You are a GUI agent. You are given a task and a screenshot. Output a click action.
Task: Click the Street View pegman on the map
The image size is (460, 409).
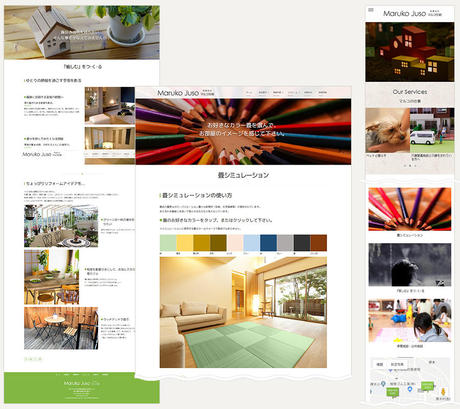[443, 391]
